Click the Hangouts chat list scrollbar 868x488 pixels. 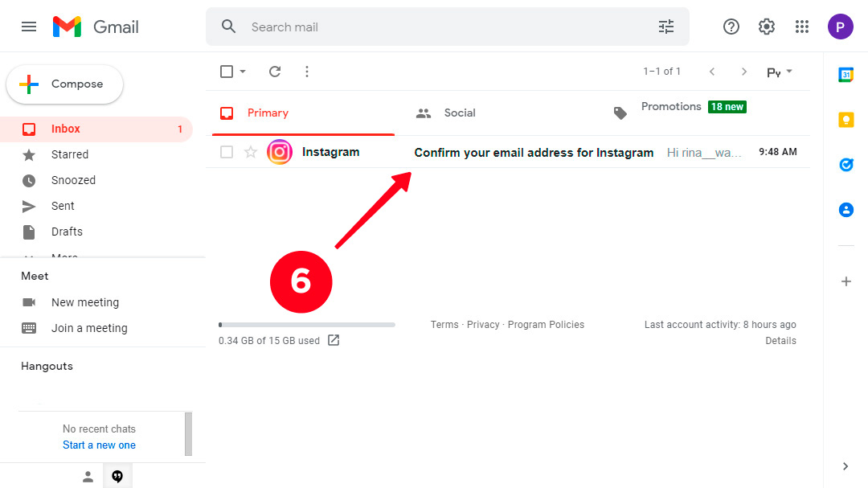188,433
